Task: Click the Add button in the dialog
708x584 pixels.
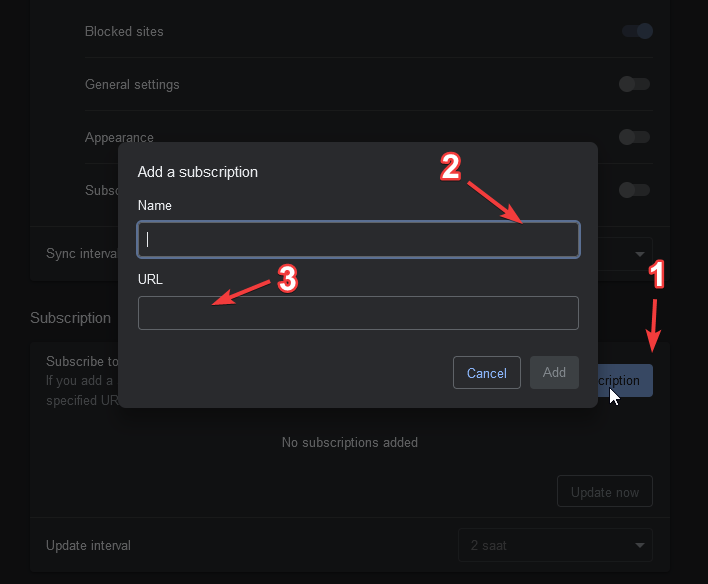Action: click(x=554, y=373)
